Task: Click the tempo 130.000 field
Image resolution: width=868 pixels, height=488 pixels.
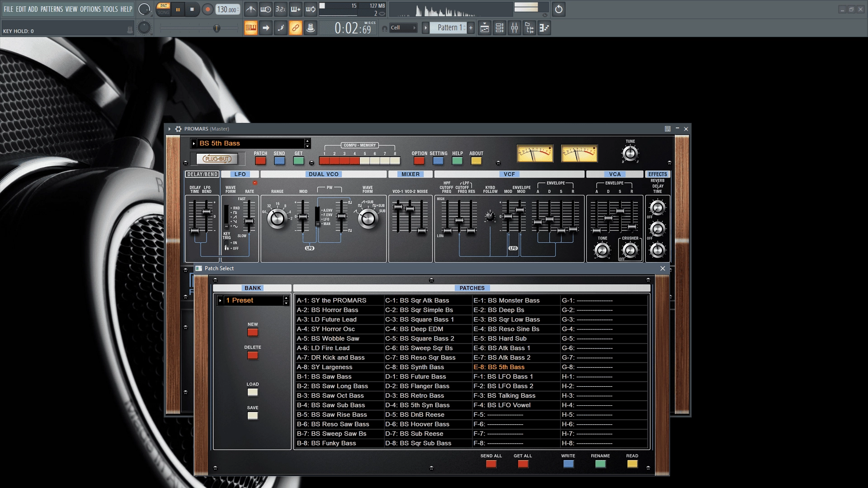Action: (227, 9)
